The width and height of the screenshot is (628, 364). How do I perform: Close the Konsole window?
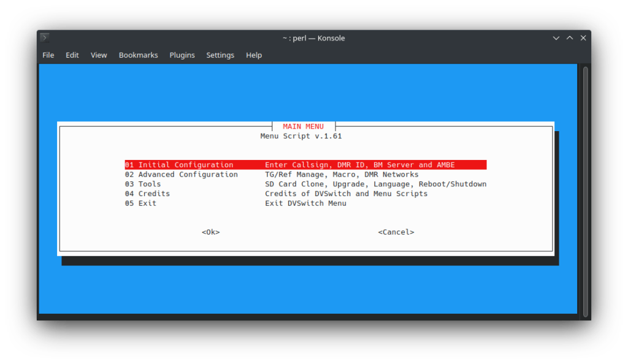pos(583,38)
